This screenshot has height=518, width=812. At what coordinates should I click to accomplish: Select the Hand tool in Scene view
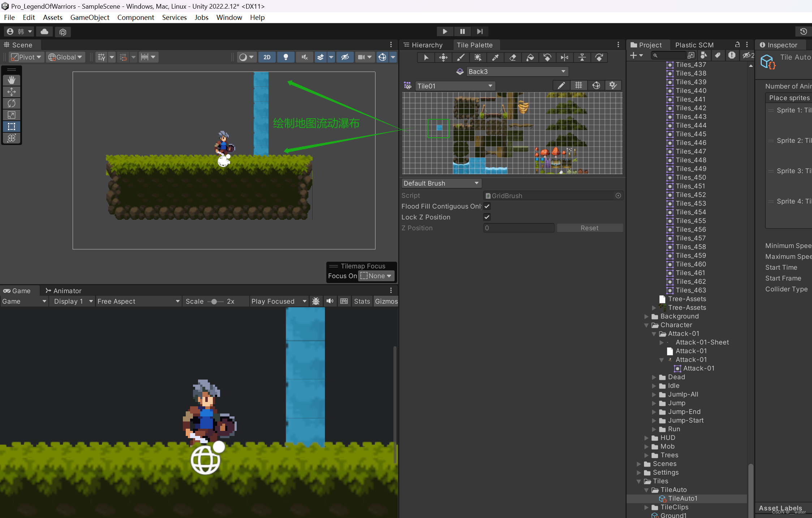pos(12,80)
